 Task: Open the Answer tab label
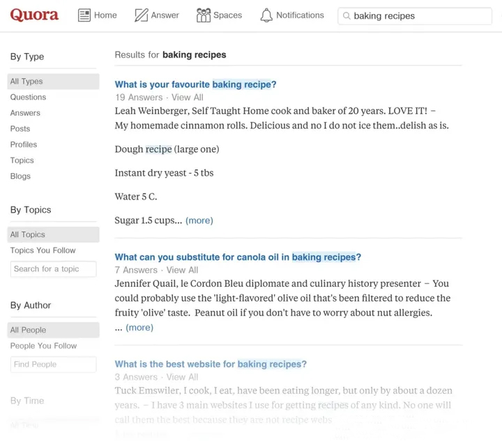pos(165,15)
